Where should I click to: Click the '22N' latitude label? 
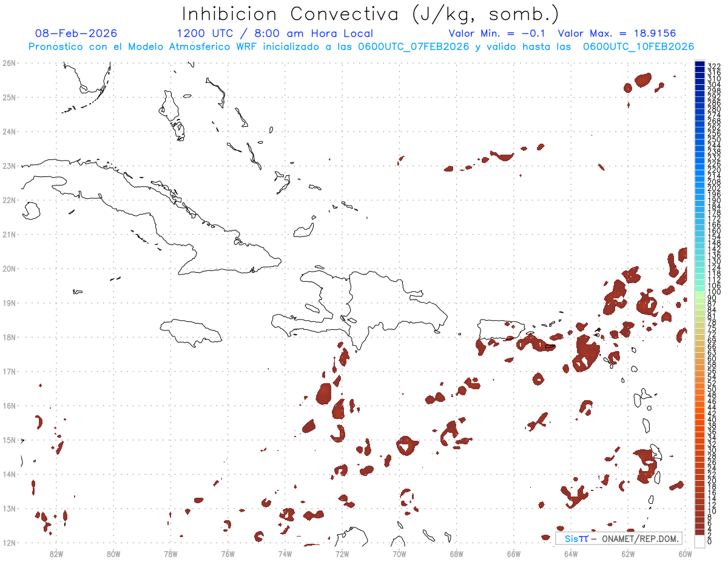tap(8, 200)
